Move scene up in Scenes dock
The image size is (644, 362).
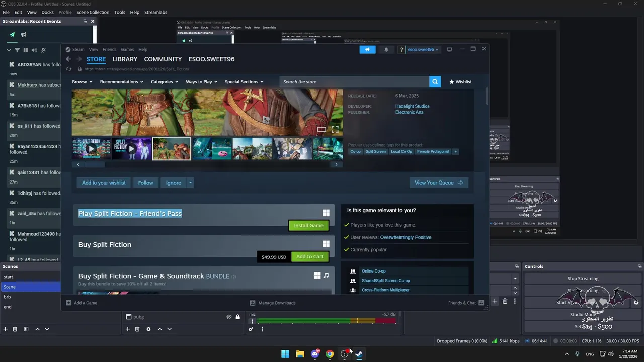click(37, 329)
